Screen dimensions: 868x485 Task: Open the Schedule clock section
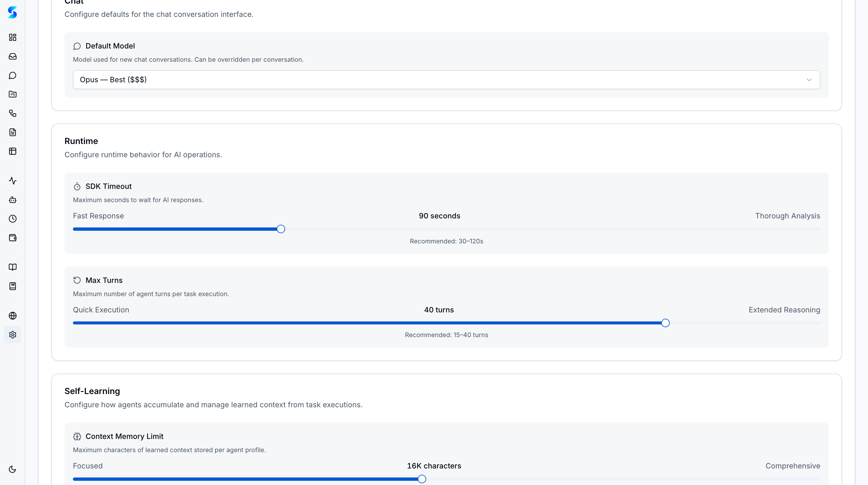(12, 219)
